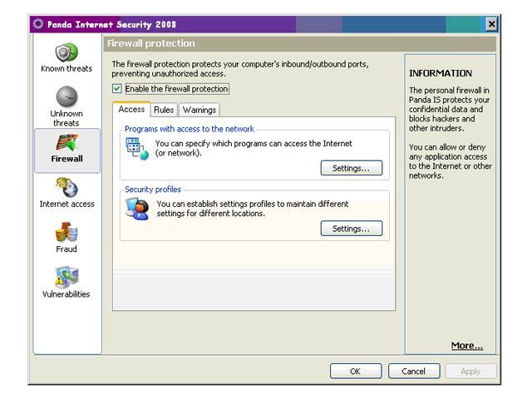Open the Known threats shield icon

[x=66, y=52]
